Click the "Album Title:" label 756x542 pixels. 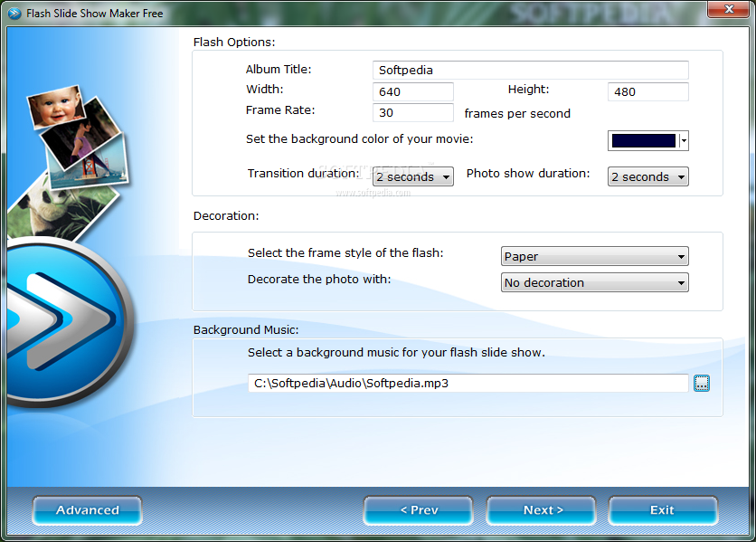[279, 70]
